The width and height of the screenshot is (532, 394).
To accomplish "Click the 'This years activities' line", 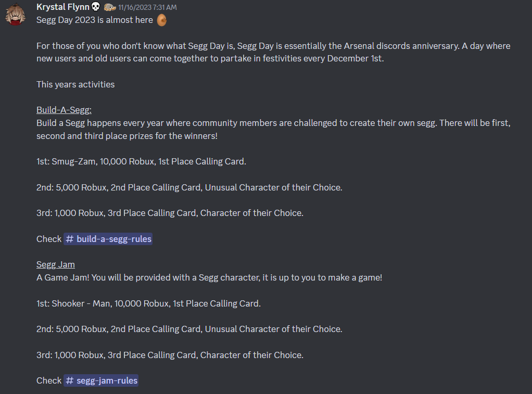I will [75, 84].
